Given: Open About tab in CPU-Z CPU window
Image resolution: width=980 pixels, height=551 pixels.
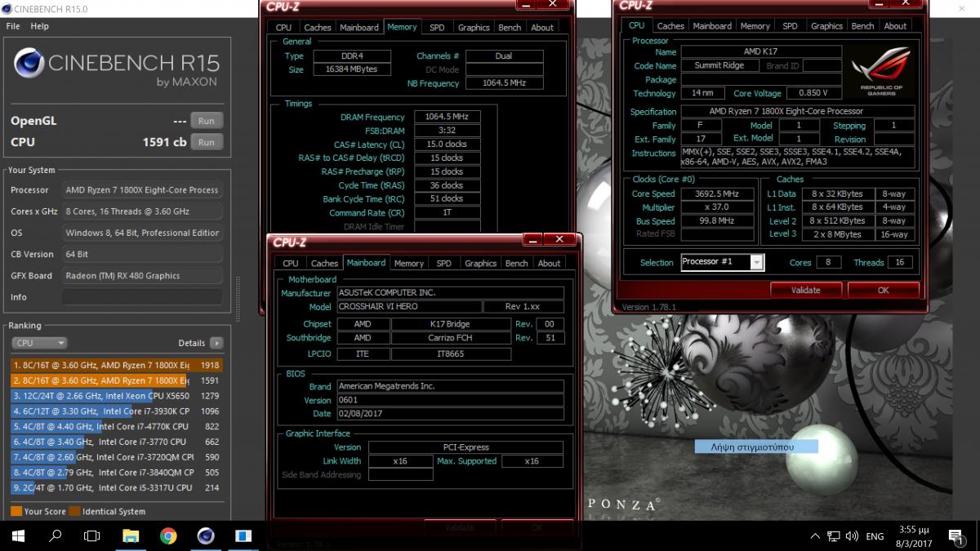Looking at the screenshot, I should (x=895, y=26).
